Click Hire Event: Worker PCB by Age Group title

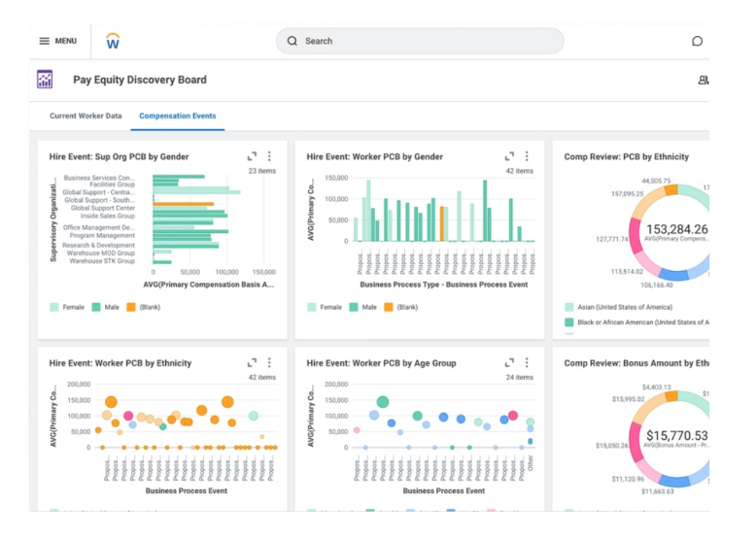(381, 362)
